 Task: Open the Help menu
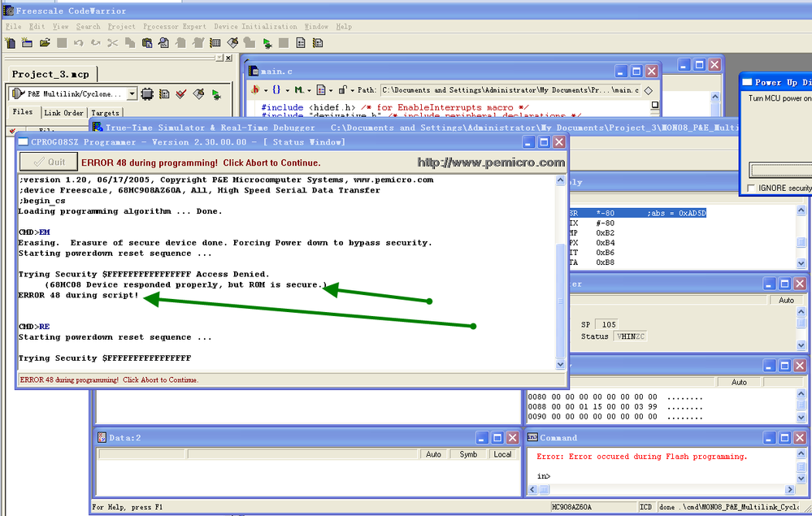point(344,26)
